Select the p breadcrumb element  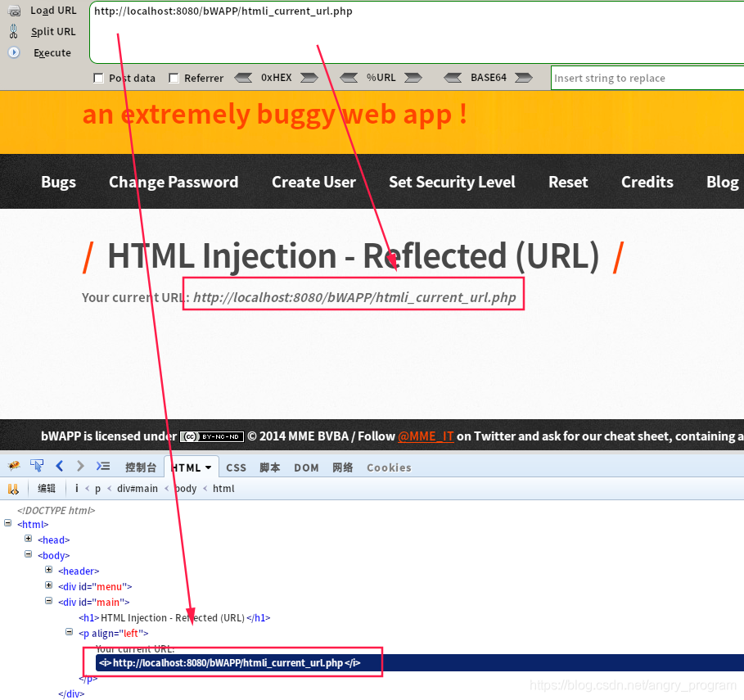(x=97, y=489)
